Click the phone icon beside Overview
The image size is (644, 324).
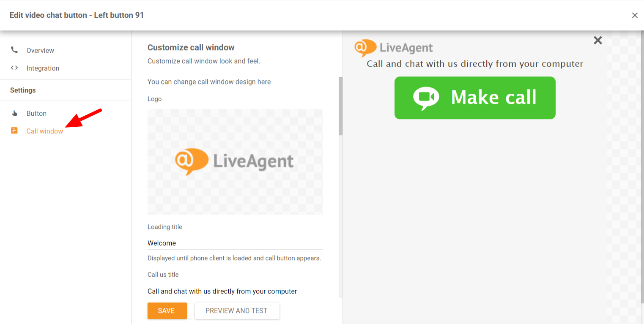click(14, 50)
